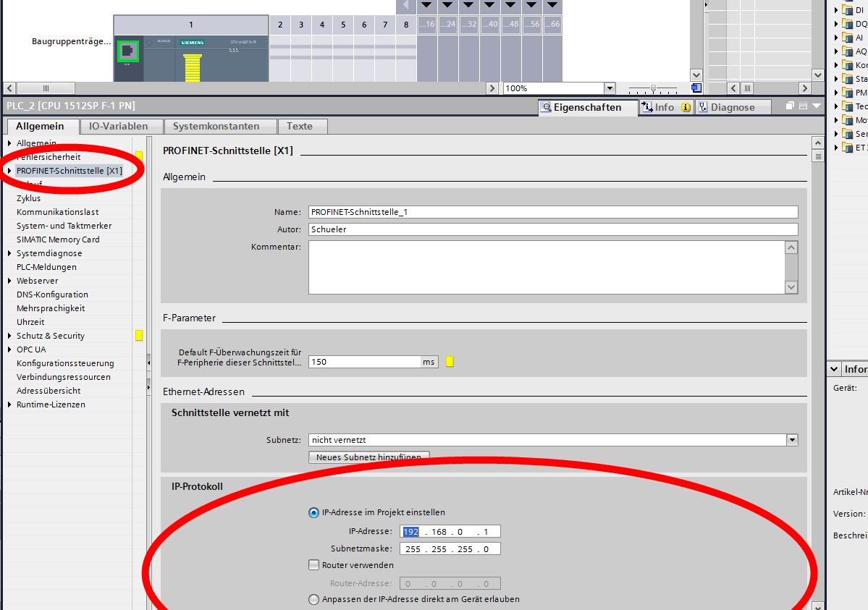Click the Name field with PROFINET-Schnittstelle_1
The width and height of the screenshot is (868, 610).
click(552, 212)
